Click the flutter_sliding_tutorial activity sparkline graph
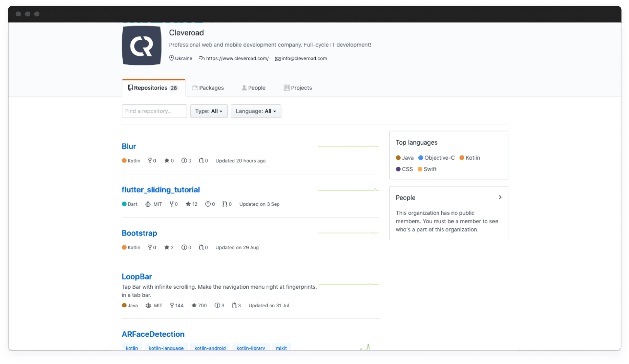The image size is (629, 364). tap(349, 190)
